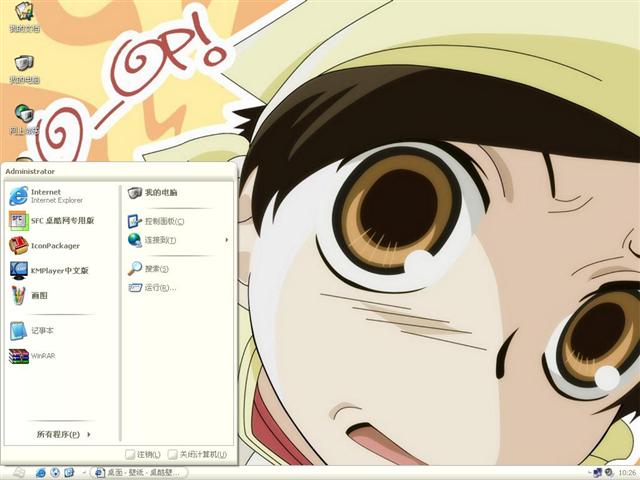Click the network tray icon
The height and width of the screenshot is (480, 640).
pyautogui.click(x=598, y=473)
